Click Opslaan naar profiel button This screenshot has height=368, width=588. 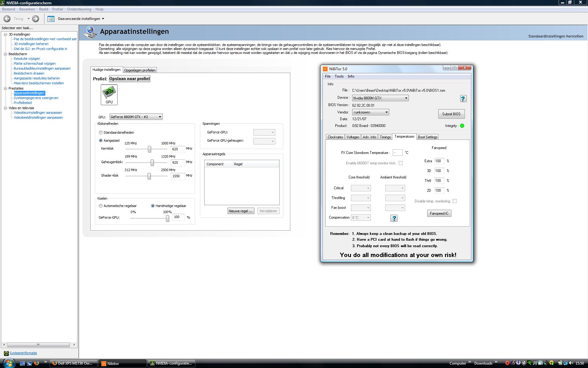click(x=130, y=79)
